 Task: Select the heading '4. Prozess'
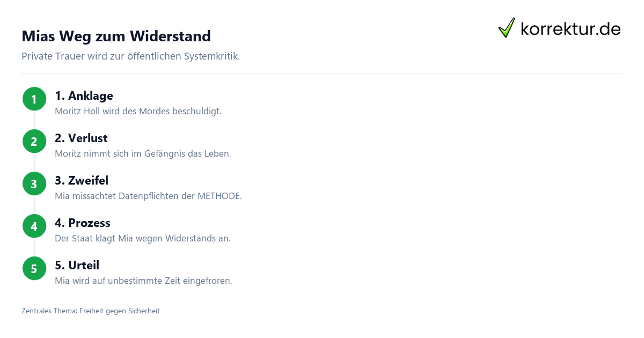(x=83, y=223)
